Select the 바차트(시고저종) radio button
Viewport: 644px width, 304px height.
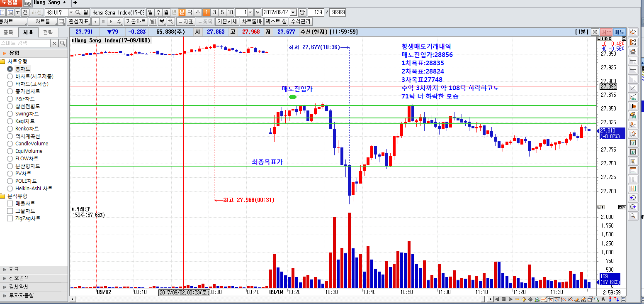click(x=10, y=76)
